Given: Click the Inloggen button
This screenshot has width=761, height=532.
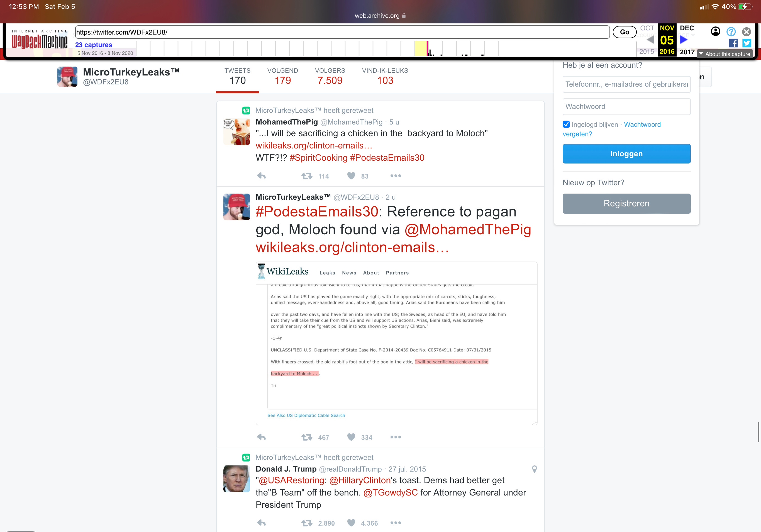Looking at the screenshot, I should pos(626,154).
